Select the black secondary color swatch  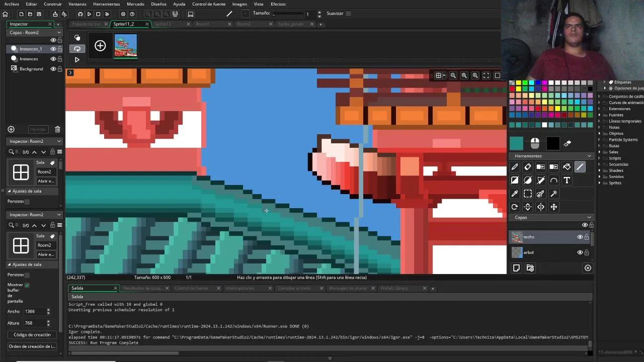coord(553,143)
